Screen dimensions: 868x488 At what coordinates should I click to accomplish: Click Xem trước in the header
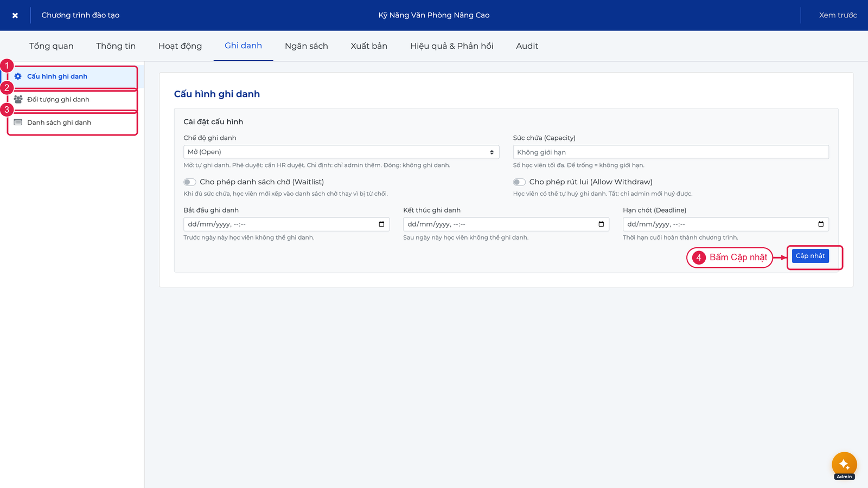838,15
